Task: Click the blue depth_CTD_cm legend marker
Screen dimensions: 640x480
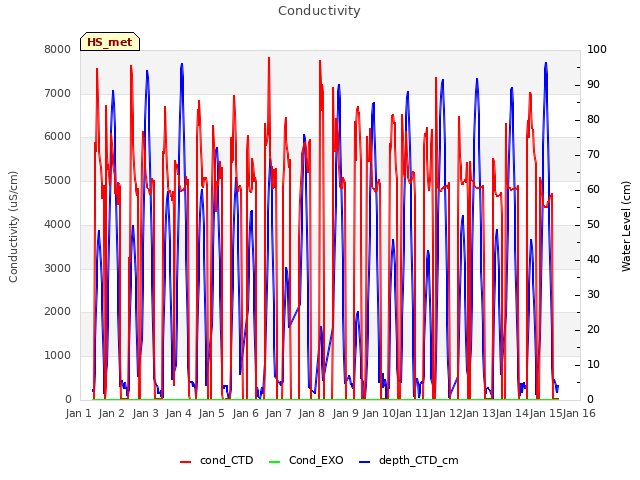Action: (x=364, y=462)
